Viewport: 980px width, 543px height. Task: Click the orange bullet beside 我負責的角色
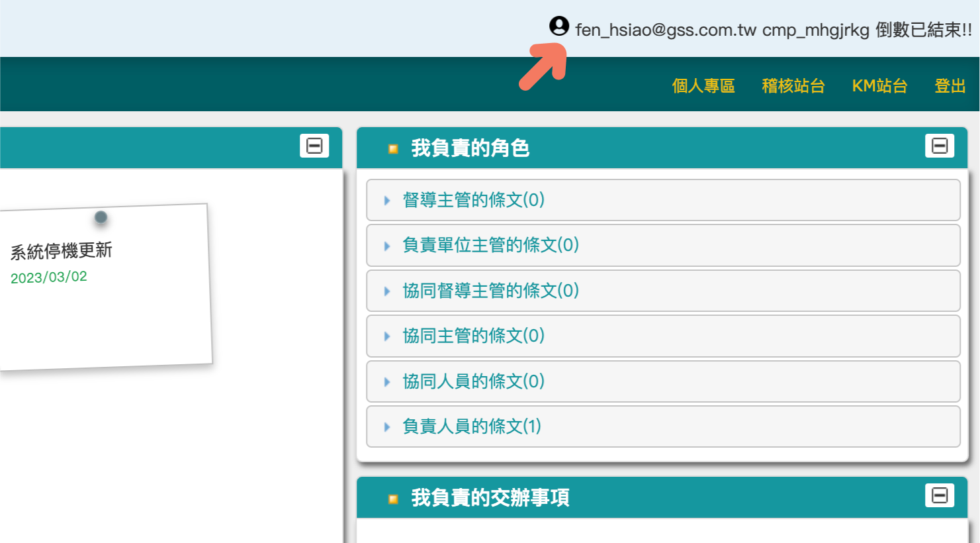[x=393, y=149]
